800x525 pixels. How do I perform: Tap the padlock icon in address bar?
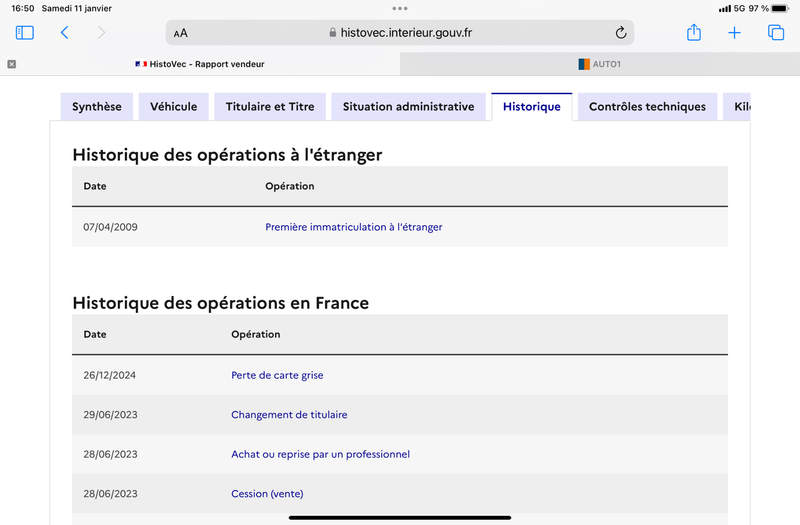[333, 33]
